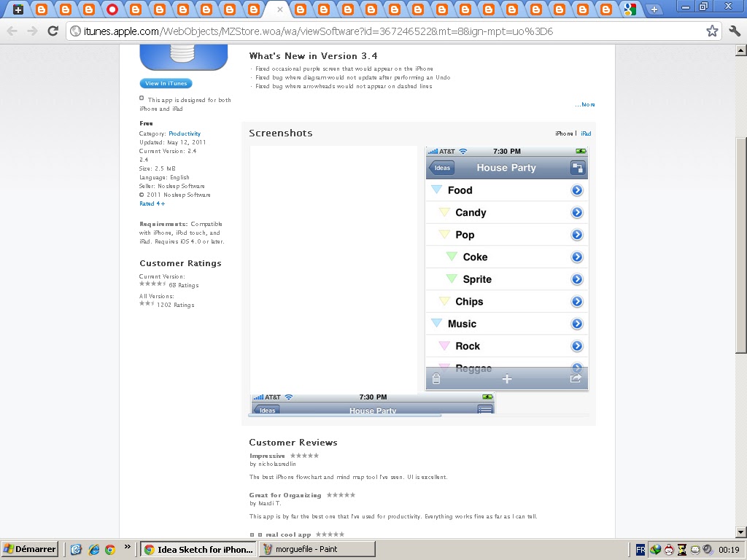Image resolution: width=747 pixels, height=560 pixels.
Task: Switch to the tab with red circle icon
Action: (112, 9)
